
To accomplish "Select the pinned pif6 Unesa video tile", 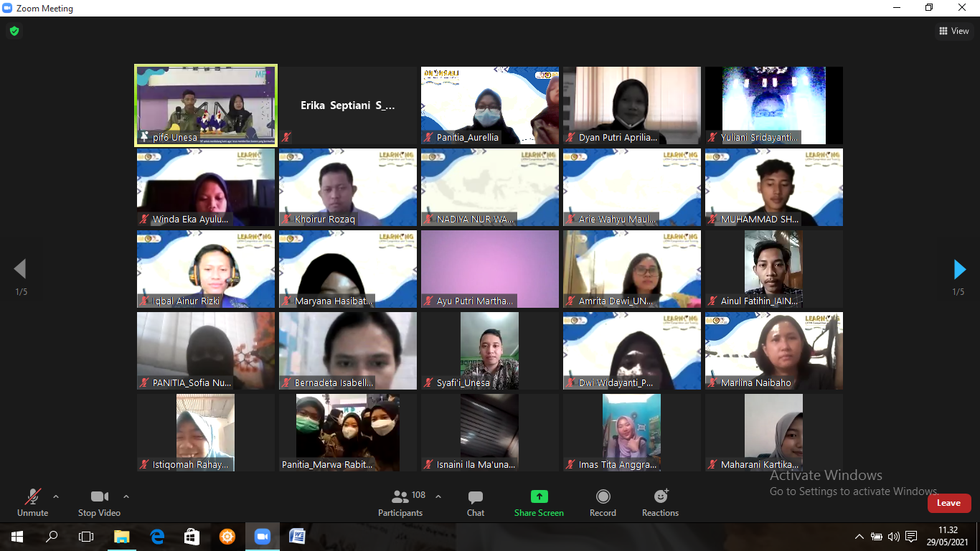I will point(206,105).
